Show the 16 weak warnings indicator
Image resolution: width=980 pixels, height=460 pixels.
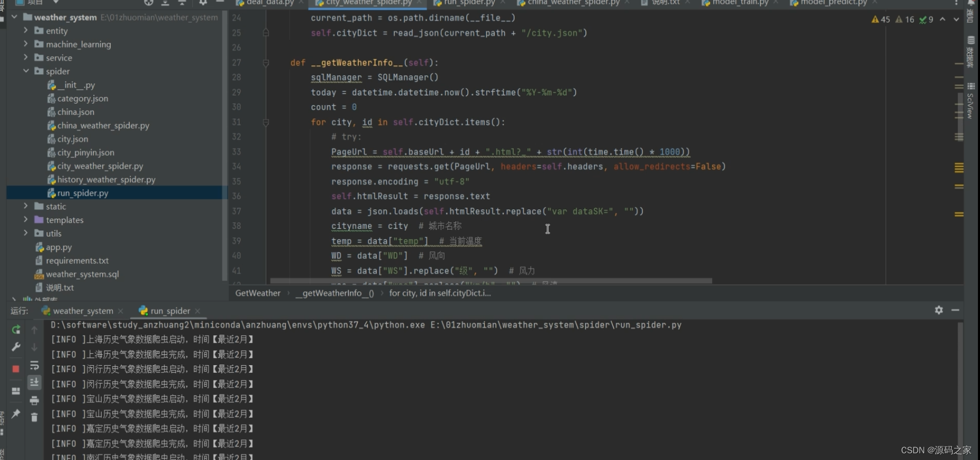pyautogui.click(x=905, y=20)
